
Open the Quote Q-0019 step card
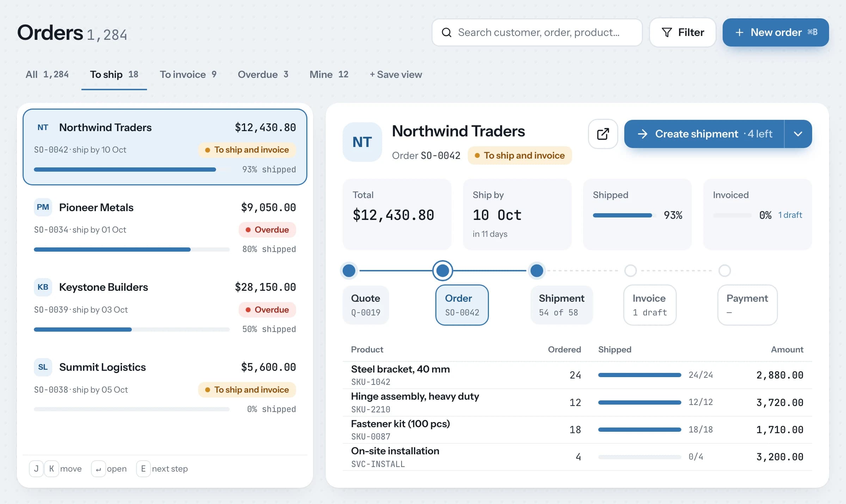coord(366,305)
